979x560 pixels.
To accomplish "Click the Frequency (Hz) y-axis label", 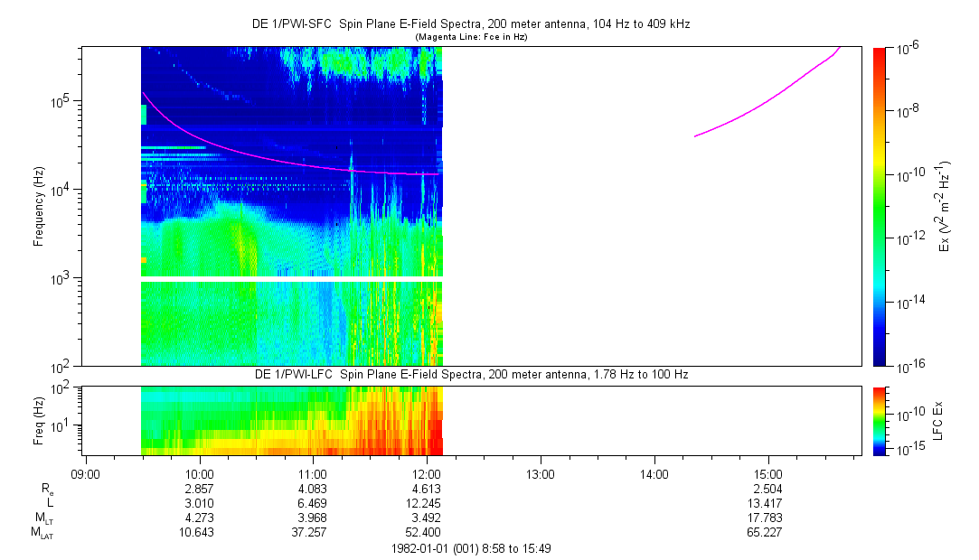I will click(39, 206).
